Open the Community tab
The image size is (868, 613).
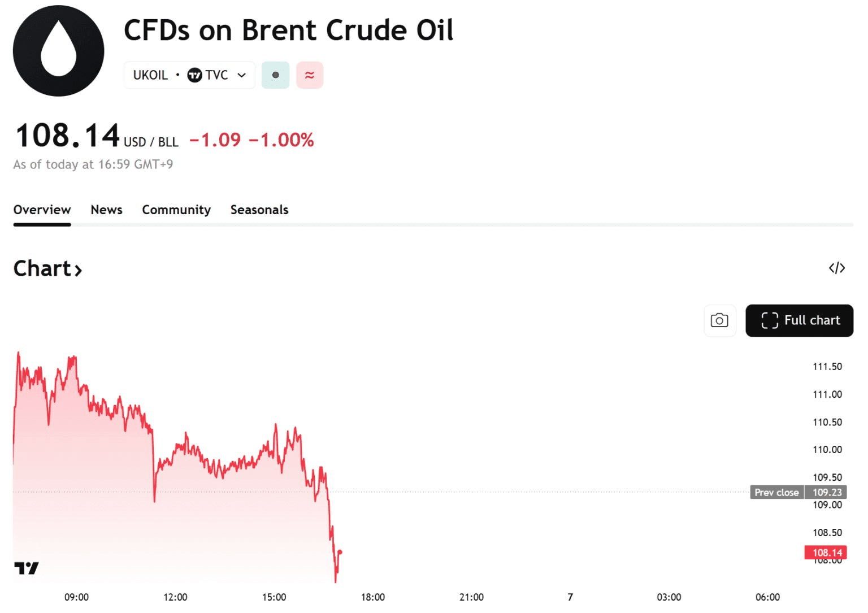[x=176, y=210]
